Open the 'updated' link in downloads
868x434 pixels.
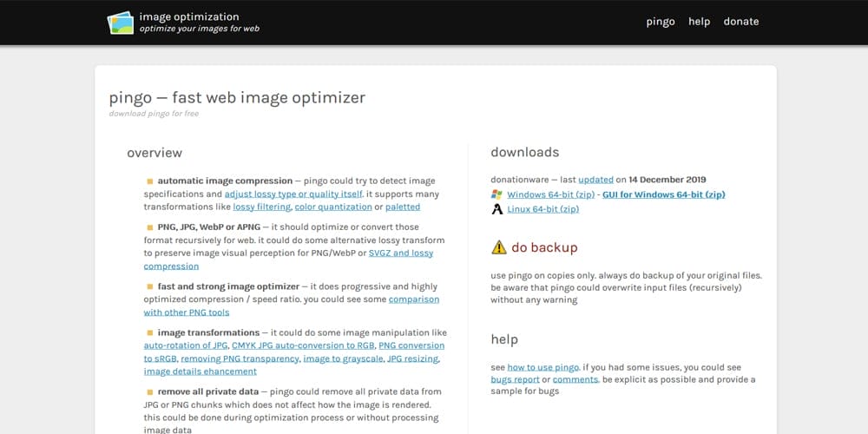tap(595, 180)
